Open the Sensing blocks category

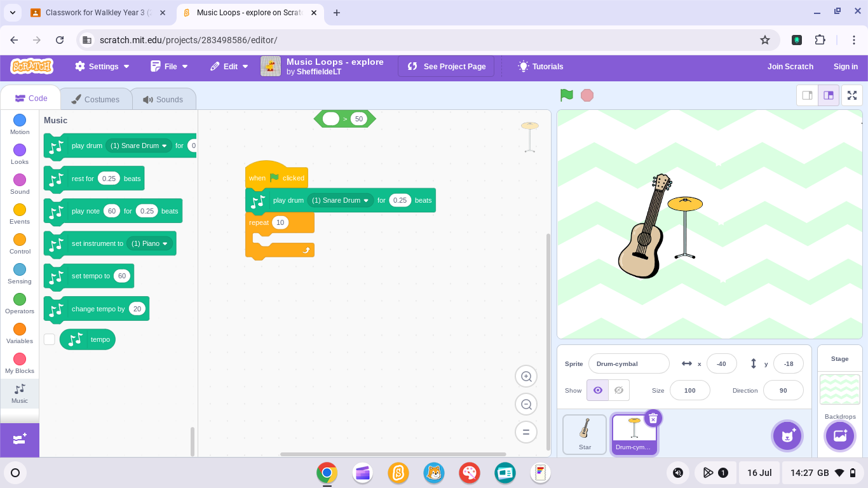(20, 273)
